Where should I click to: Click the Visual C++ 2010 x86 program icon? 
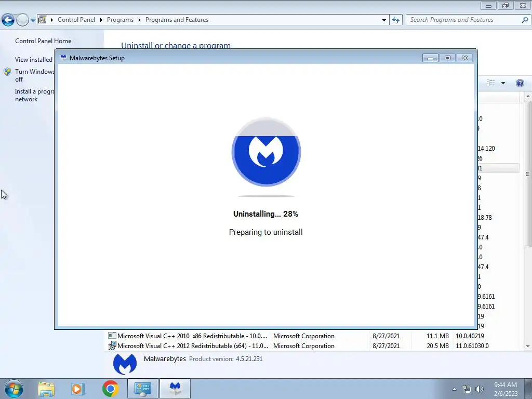click(112, 336)
